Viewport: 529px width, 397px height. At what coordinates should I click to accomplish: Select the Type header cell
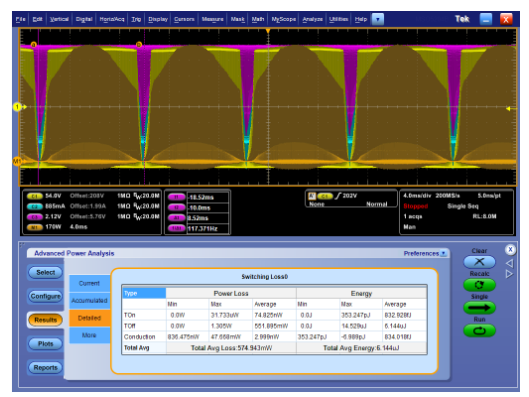[x=144, y=293]
